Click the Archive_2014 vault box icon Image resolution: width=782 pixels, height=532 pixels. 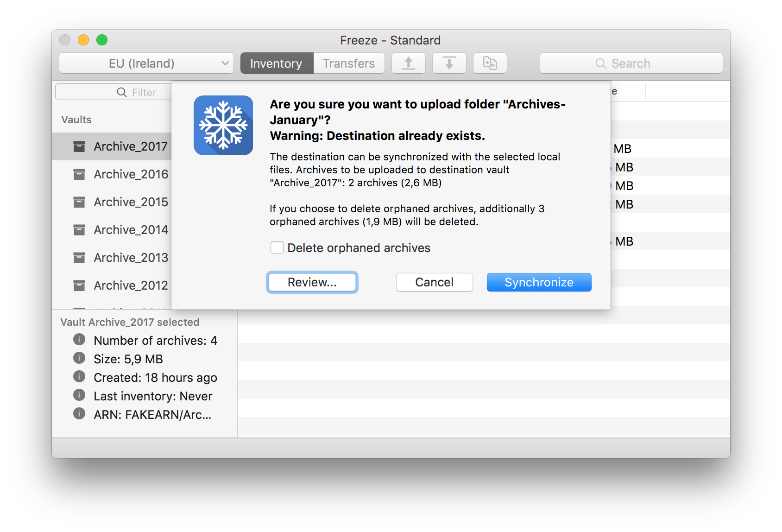79,230
